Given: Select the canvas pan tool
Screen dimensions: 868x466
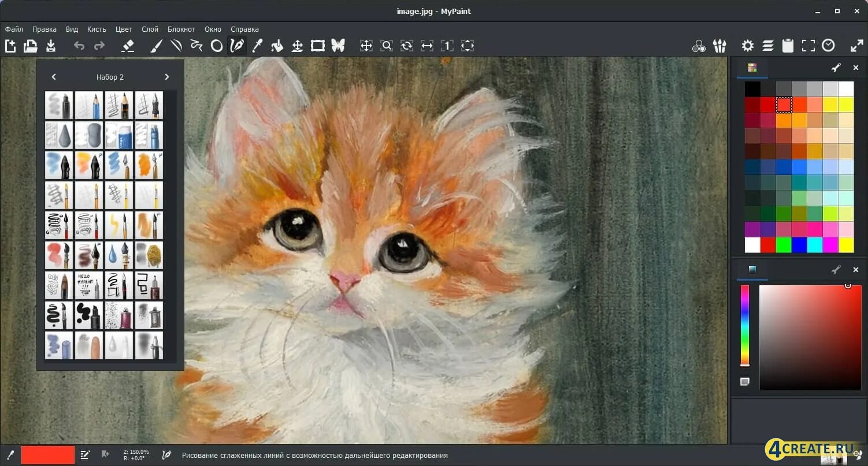Looking at the screenshot, I should [366, 46].
